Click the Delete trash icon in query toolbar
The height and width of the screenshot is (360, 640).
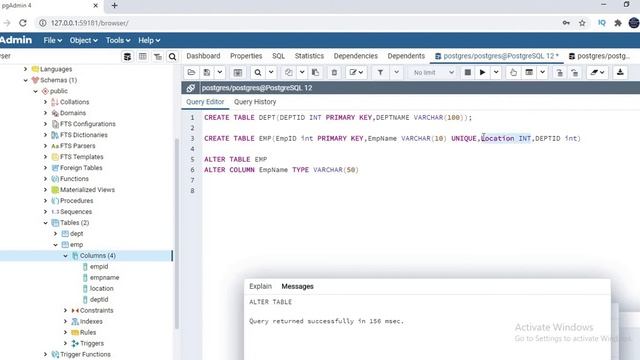point(334,73)
